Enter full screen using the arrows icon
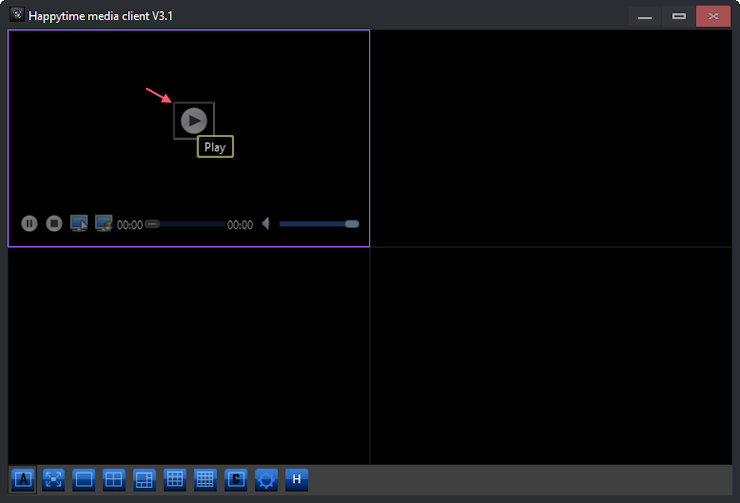 (53, 480)
